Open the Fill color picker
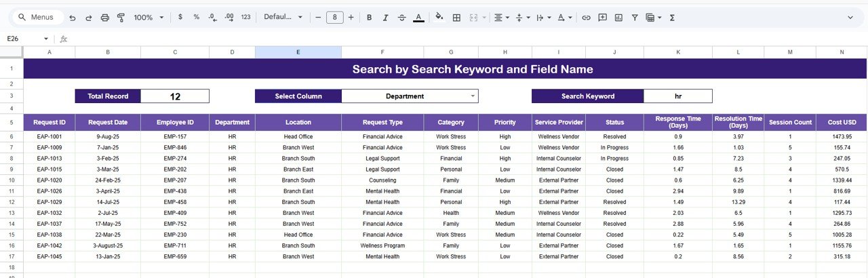Image resolution: width=868 pixels, height=278 pixels. click(439, 18)
